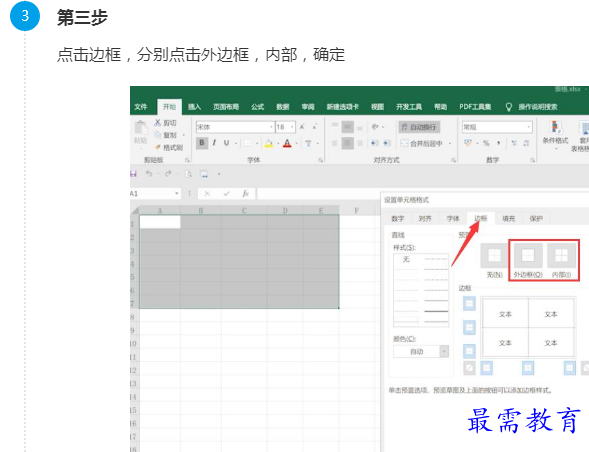Open the 文件 ribbon tab
Screen dimensions: 589x452
pyautogui.click(x=140, y=107)
